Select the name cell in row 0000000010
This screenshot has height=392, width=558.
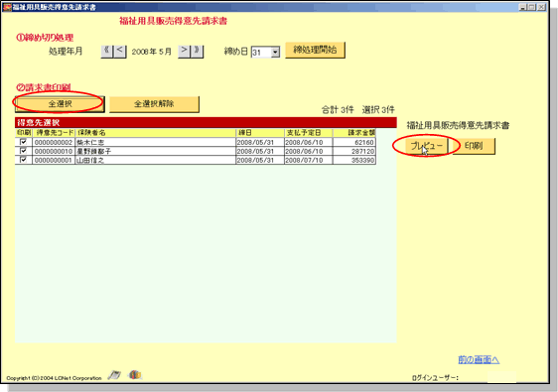point(156,151)
